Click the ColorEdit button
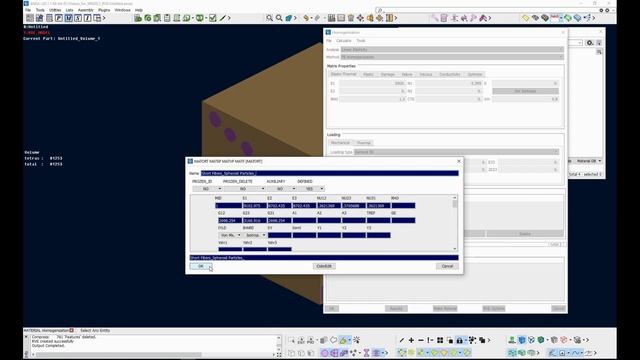This screenshot has height=360, width=640. (324, 266)
